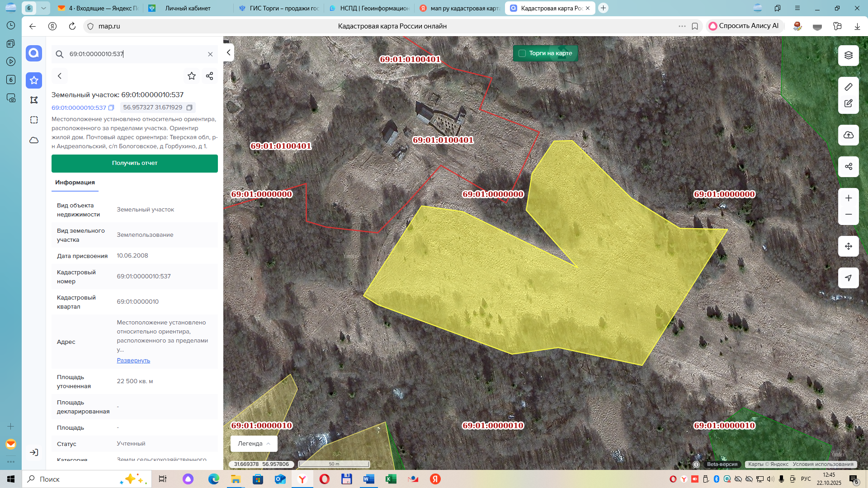Open the Информация tab

pos(75,183)
